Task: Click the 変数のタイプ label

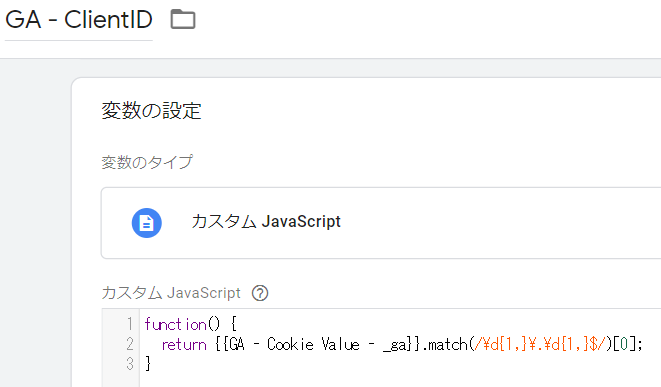Action: pos(147,162)
